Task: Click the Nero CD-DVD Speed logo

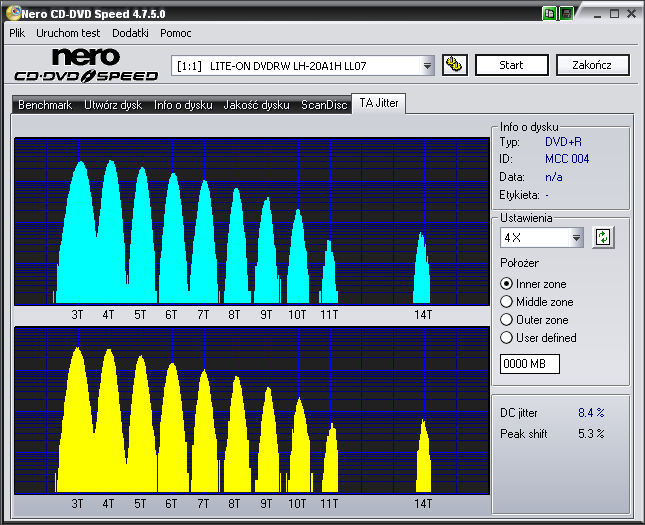Action: (86, 65)
